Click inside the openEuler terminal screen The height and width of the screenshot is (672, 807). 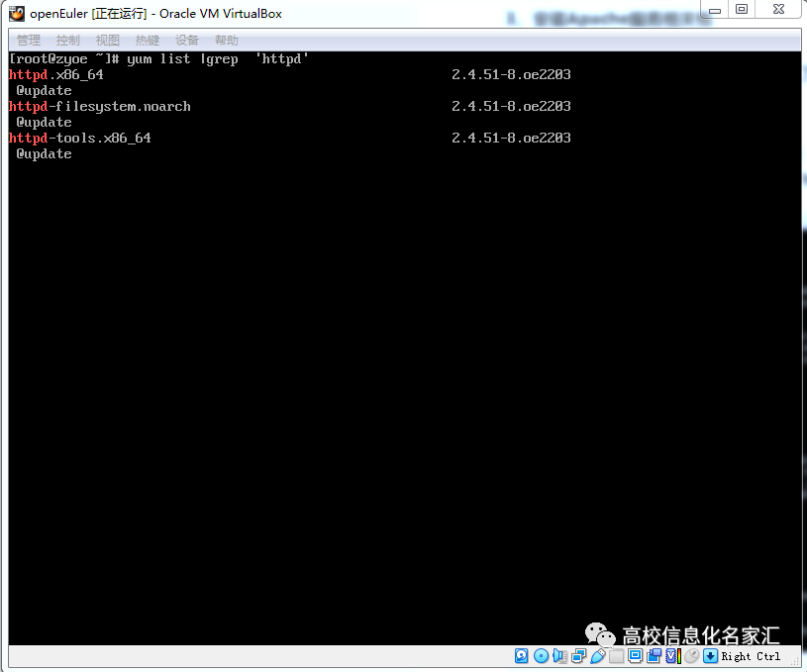point(396,346)
